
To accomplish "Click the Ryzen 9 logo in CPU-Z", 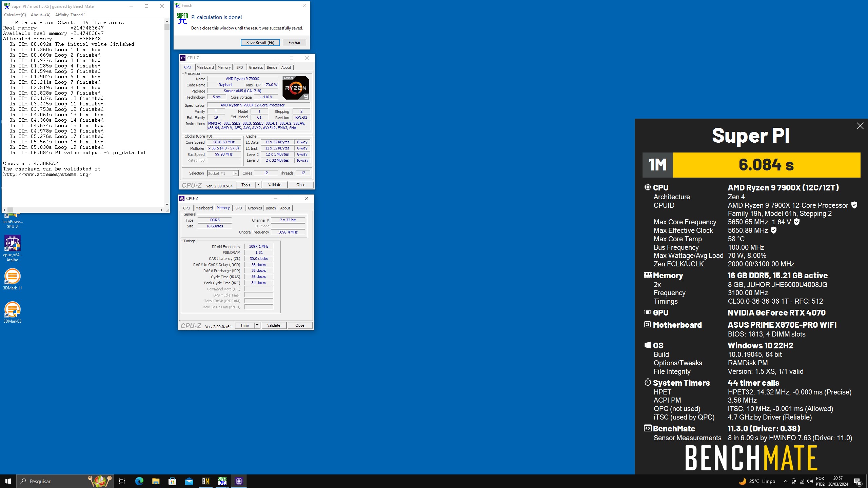I will point(296,88).
